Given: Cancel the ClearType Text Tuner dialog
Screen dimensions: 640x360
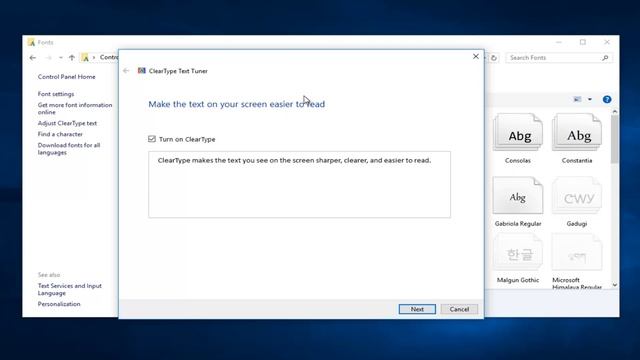Looking at the screenshot, I should [459, 309].
